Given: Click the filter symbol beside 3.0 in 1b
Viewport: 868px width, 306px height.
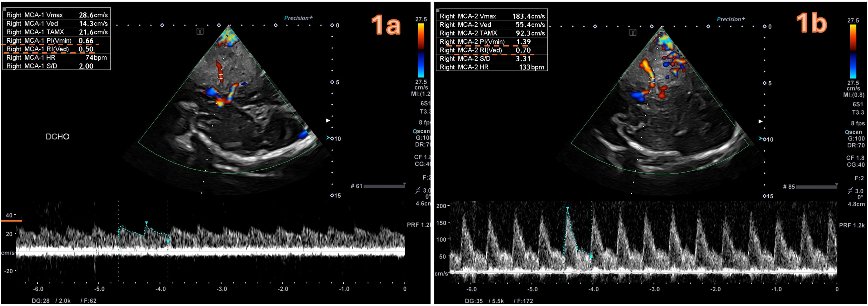Looking at the screenshot, I should pos(850,190).
